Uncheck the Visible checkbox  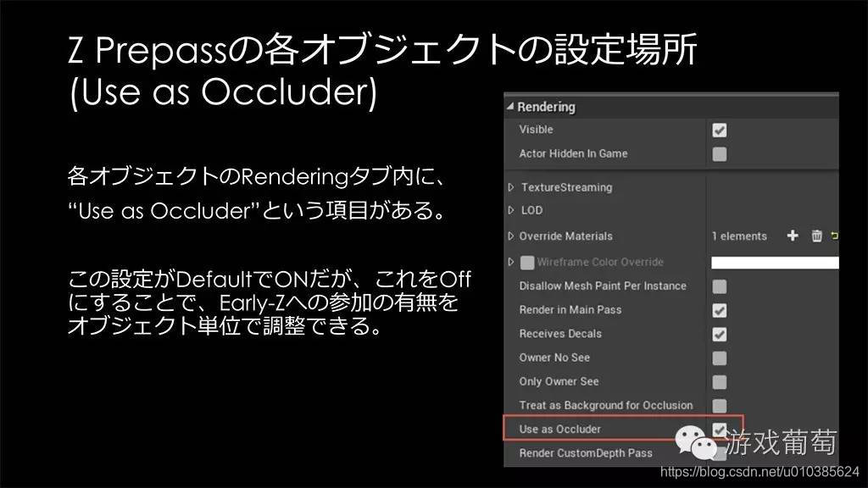(x=719, y=130)
